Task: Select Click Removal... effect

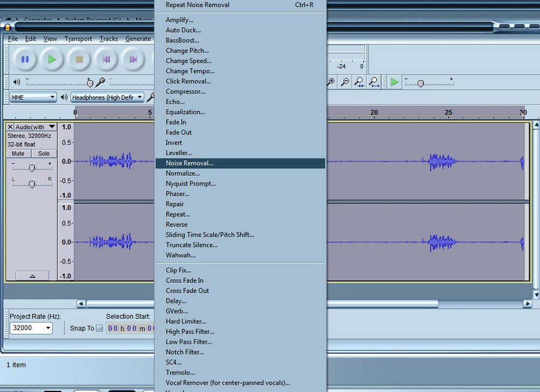Action: click(x=240, y=81)
